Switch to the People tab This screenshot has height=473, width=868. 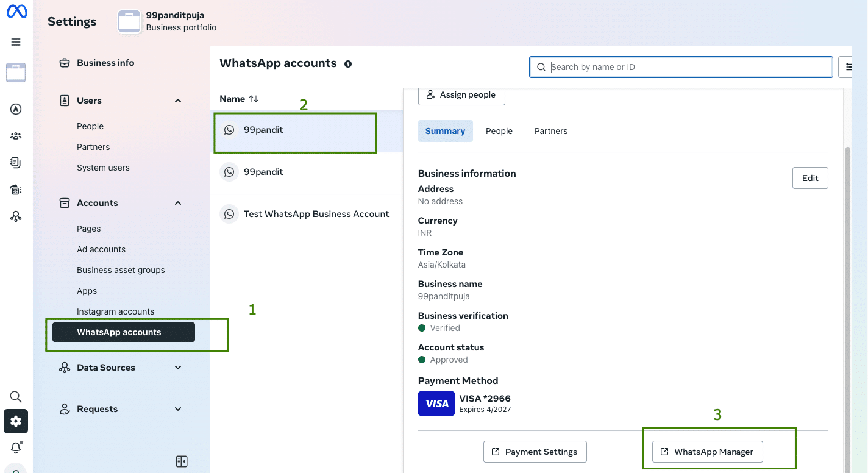(x=499, y=131)
